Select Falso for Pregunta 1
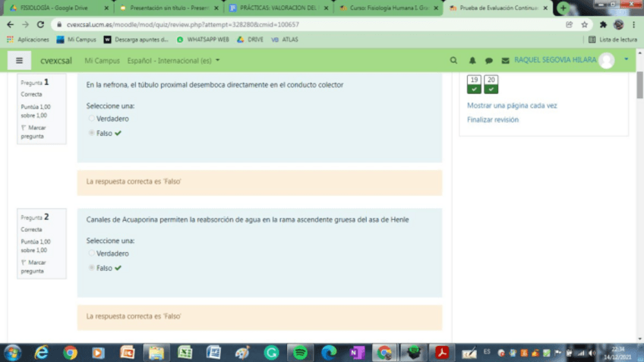The image size is (644, 362). coord(91,133)
